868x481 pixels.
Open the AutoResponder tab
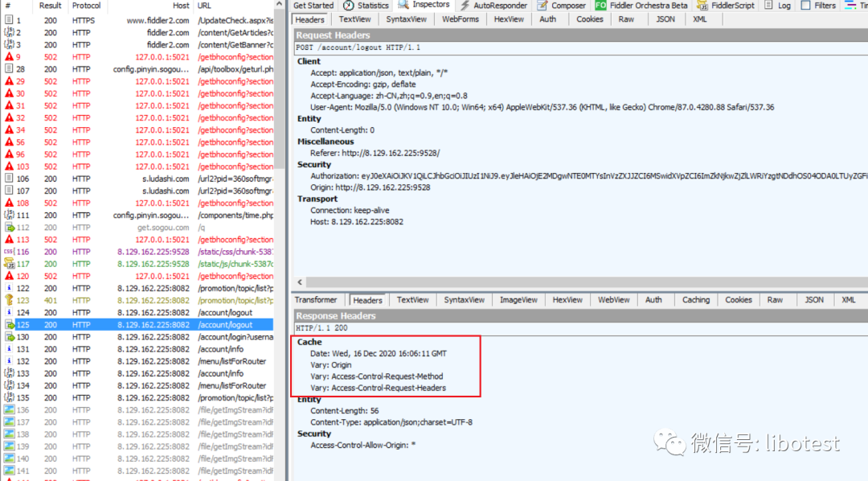pos(493,6)
